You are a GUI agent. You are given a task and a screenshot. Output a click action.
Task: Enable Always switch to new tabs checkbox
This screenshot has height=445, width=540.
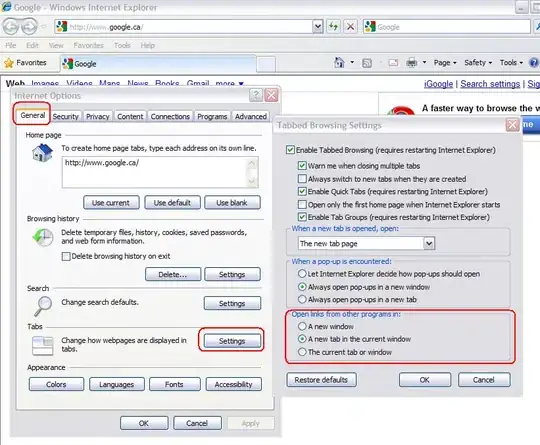(x=302, y=179)
